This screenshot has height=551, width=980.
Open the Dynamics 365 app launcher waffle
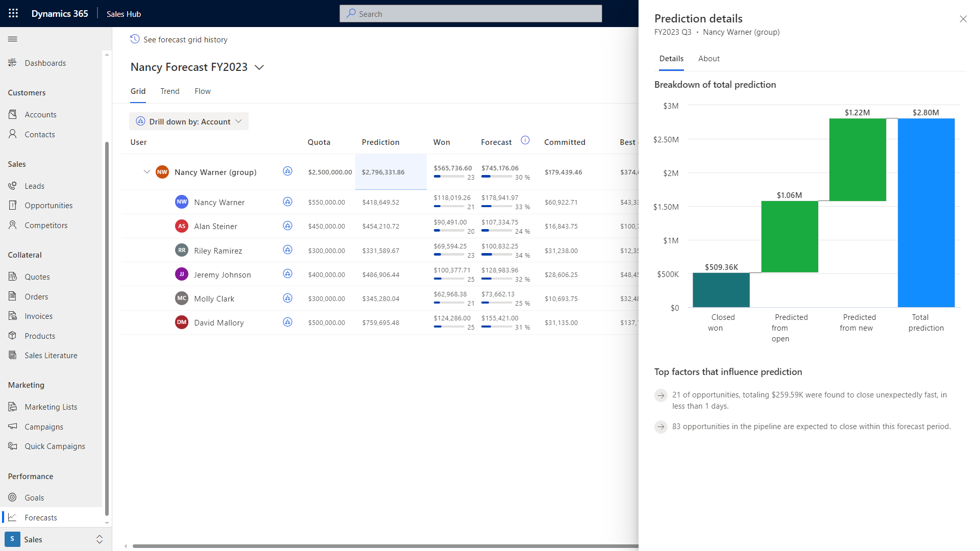13,14
